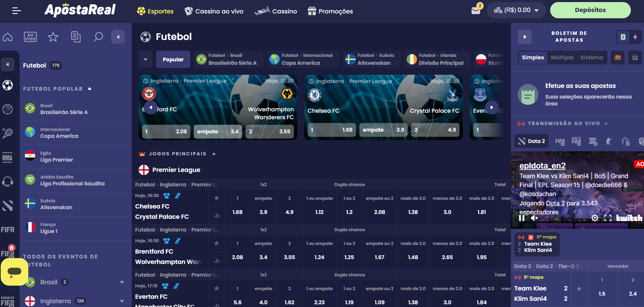
Task: Open the league filter dropdown arrow
Action: click(x=146, y=60)
